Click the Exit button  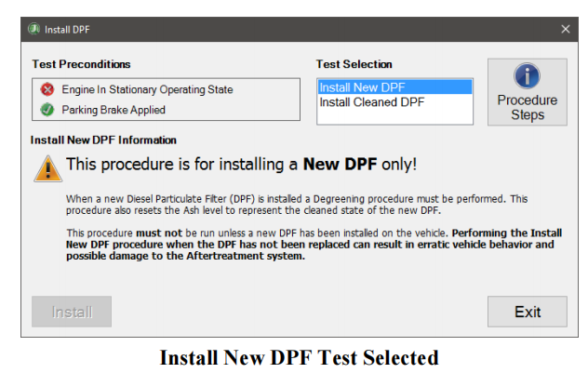pos(528,312)
